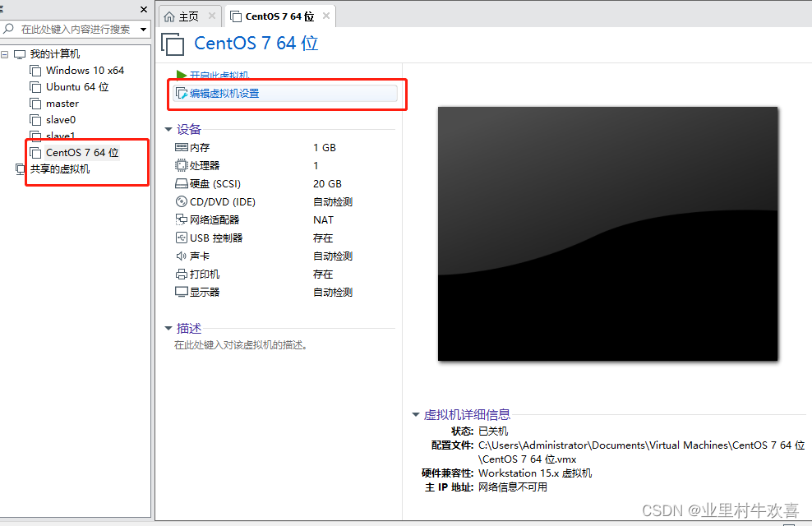The width and height of the screenshot is (812, 526).
Task: Click the Workstation 15.x 虚拟机 compatibility text
Action: [535, 473]
